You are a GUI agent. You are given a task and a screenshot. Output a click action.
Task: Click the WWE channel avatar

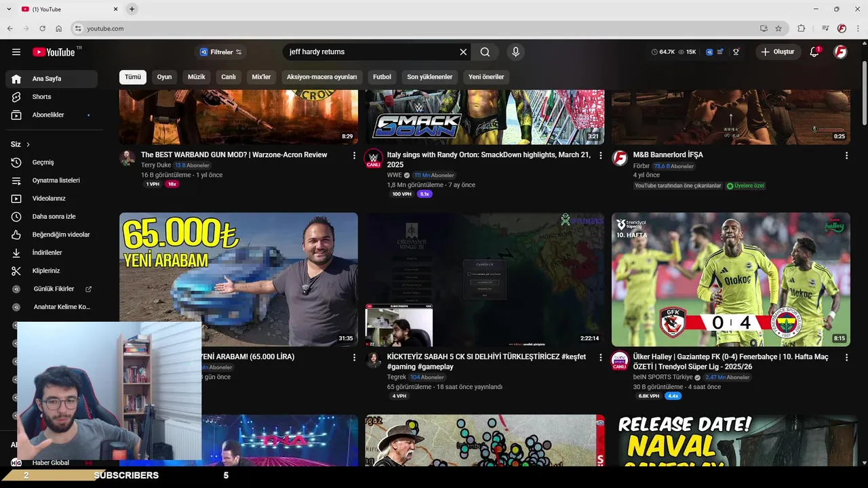point(373,159)
